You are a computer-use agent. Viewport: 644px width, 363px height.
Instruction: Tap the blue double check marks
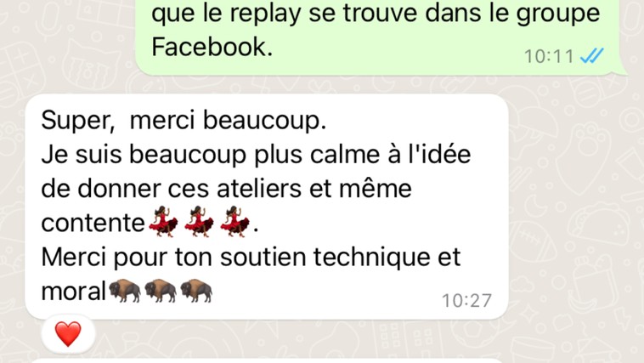point(592,56)
